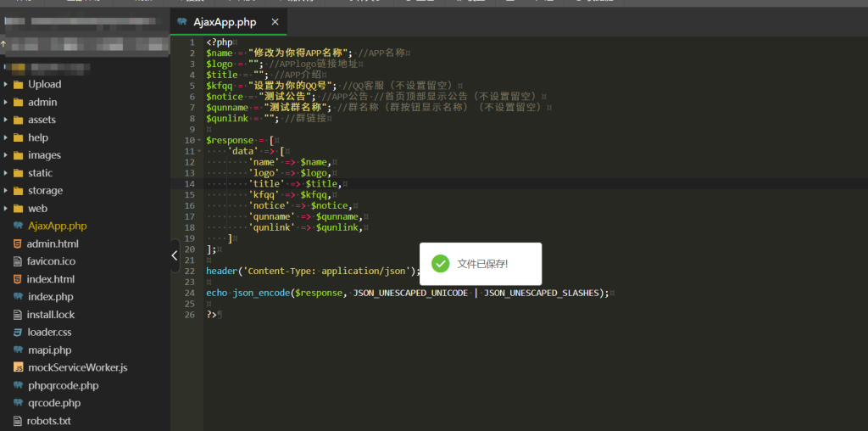Click the PHP icon in the AjaxApp.php tab
Image resolution: width=868 pixels, height=431 pixels.
(x=182, y=22)
